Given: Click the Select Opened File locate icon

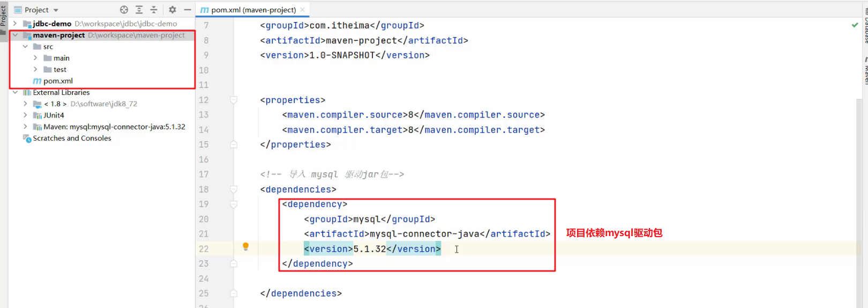Looking at the screenshot, I should pyautogui.click(x=124, y=10).
